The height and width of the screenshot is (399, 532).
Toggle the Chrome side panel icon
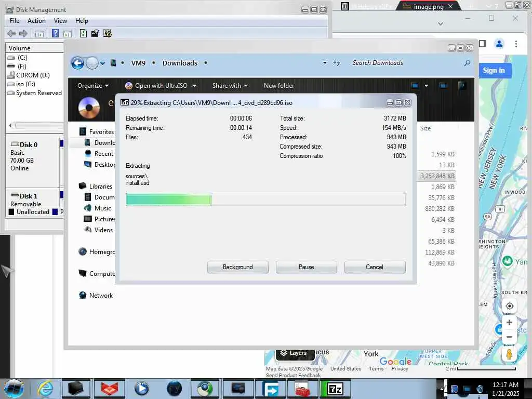coord(483,44)
